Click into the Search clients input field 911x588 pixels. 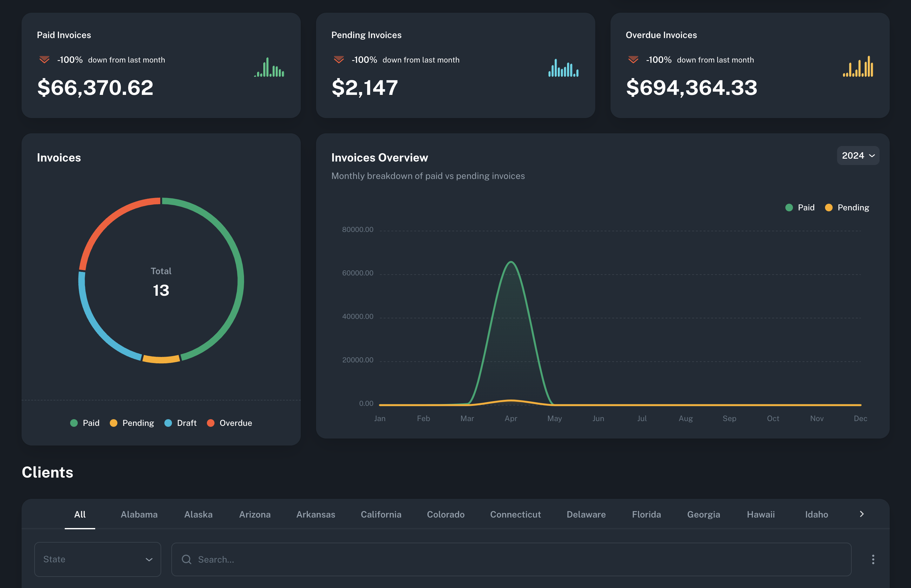coord(512,559)
